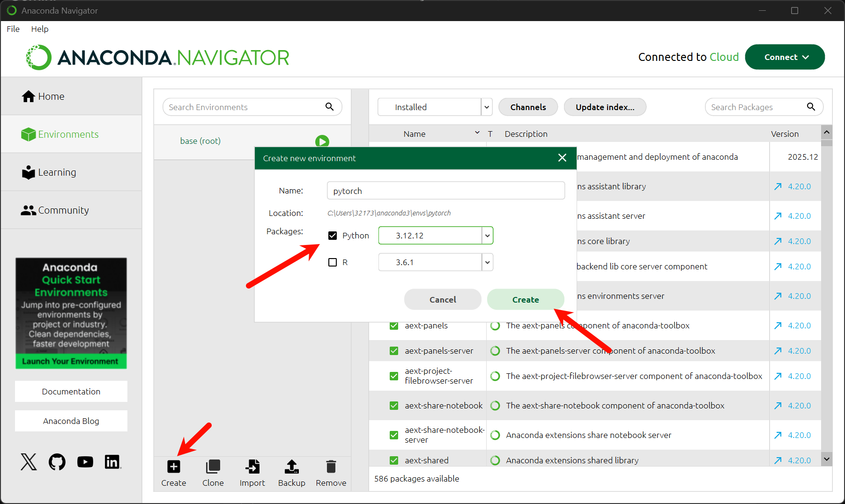
Task: Click the package type circle for aext-panels
Action: 495,326
